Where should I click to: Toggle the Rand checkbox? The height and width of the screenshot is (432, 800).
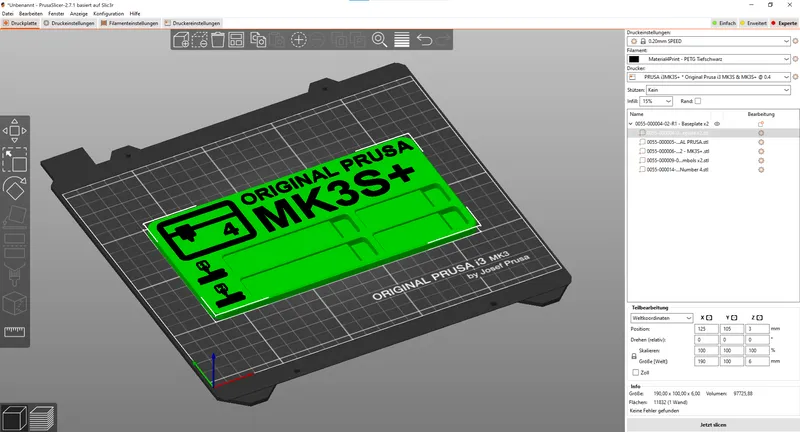(x=697, y=101)
